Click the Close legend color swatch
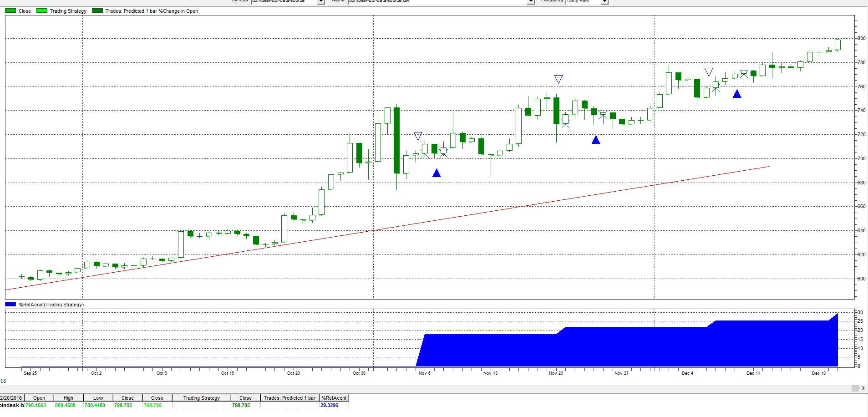868x417 pixels. [10, 10]
